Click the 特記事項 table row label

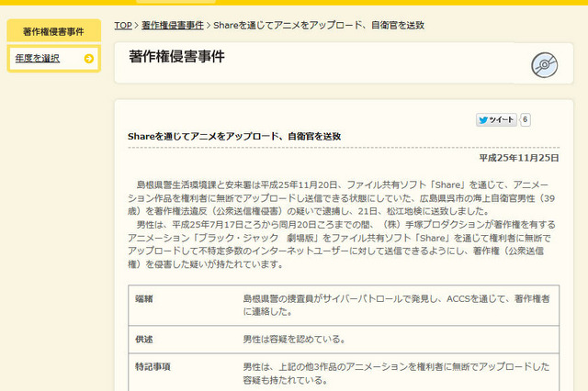tap(153, 366)
